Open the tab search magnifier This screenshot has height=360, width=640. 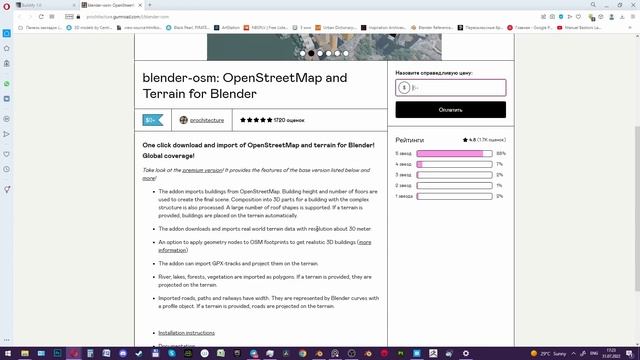pos(593,5)
